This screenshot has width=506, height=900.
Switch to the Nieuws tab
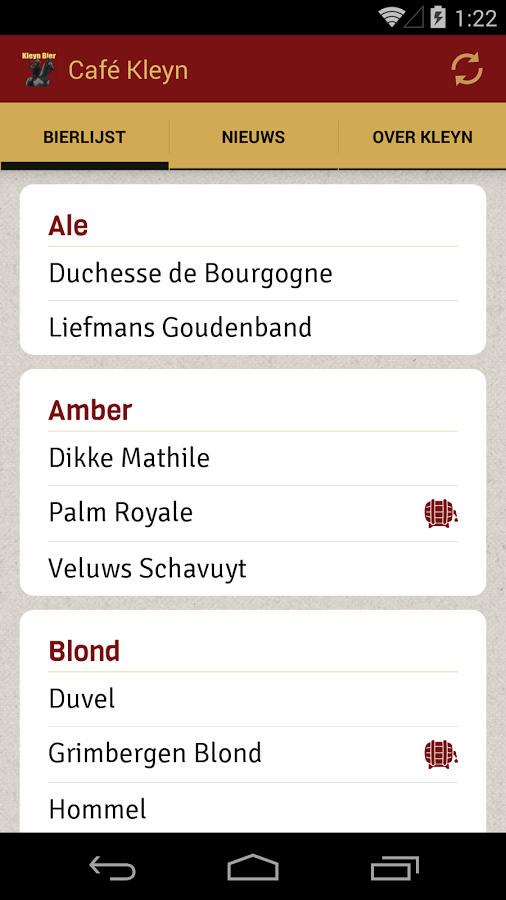point(253,137)
